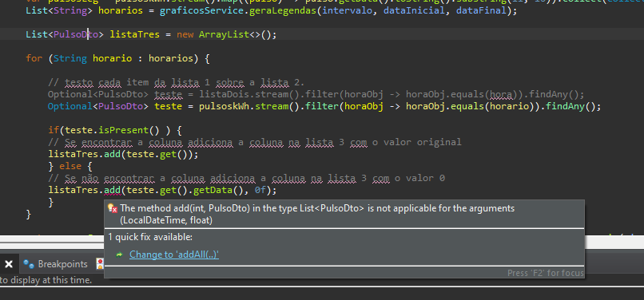This screenshot has height=300, width=644.
Task: Apply the "Change to 'addAll(..)'" quick fix
Action: (174, 255)
